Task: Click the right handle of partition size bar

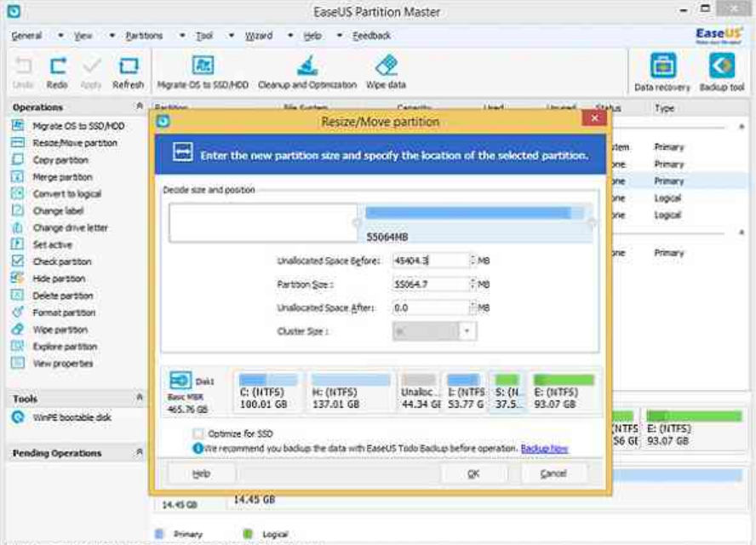Action: pos(592,223)
